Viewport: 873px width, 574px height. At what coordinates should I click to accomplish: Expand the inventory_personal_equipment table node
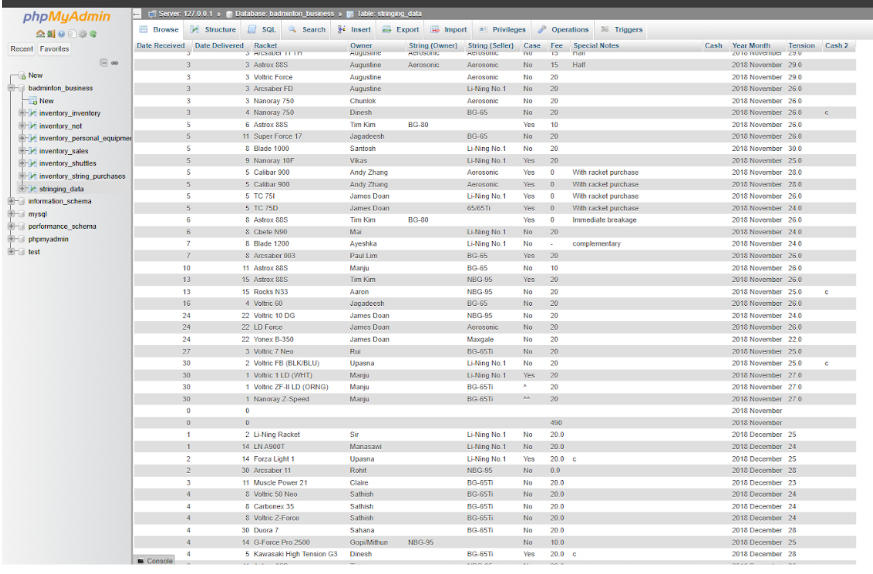click(x=22, y=138)
